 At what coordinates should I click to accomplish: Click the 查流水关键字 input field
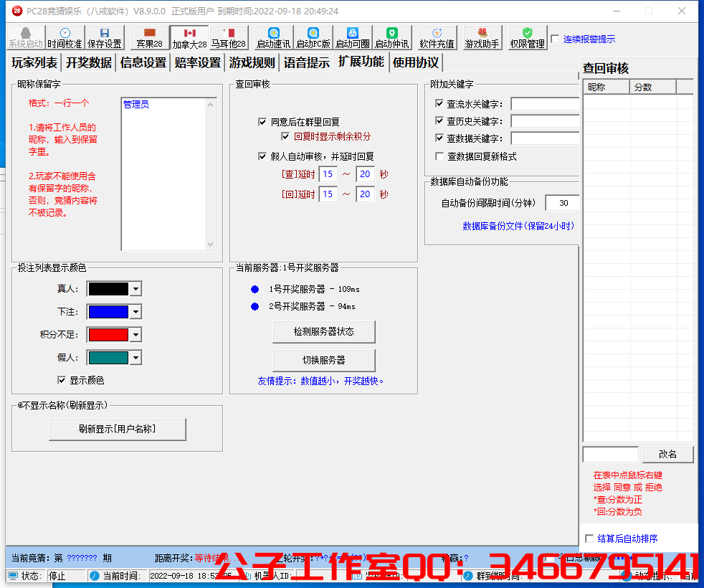pos(545,104)
